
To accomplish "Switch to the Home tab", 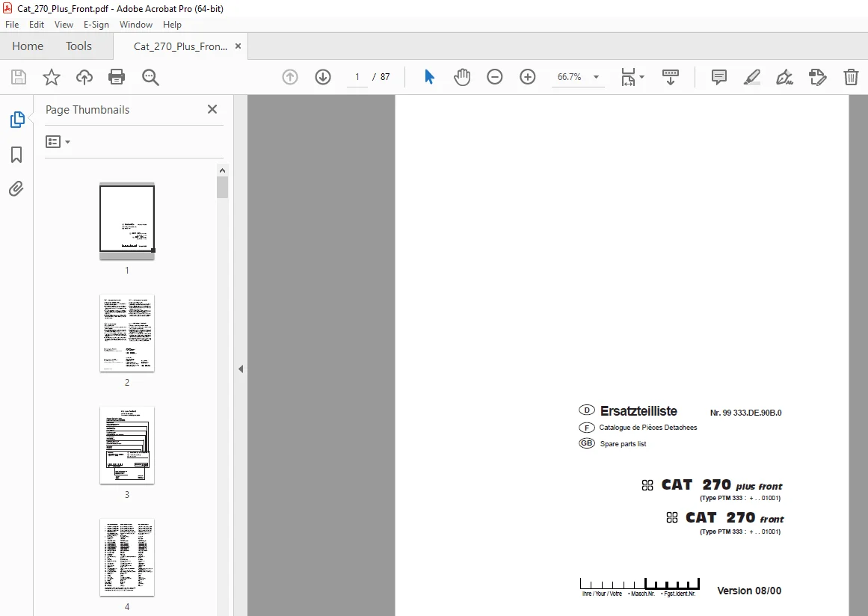I will 28,46.
